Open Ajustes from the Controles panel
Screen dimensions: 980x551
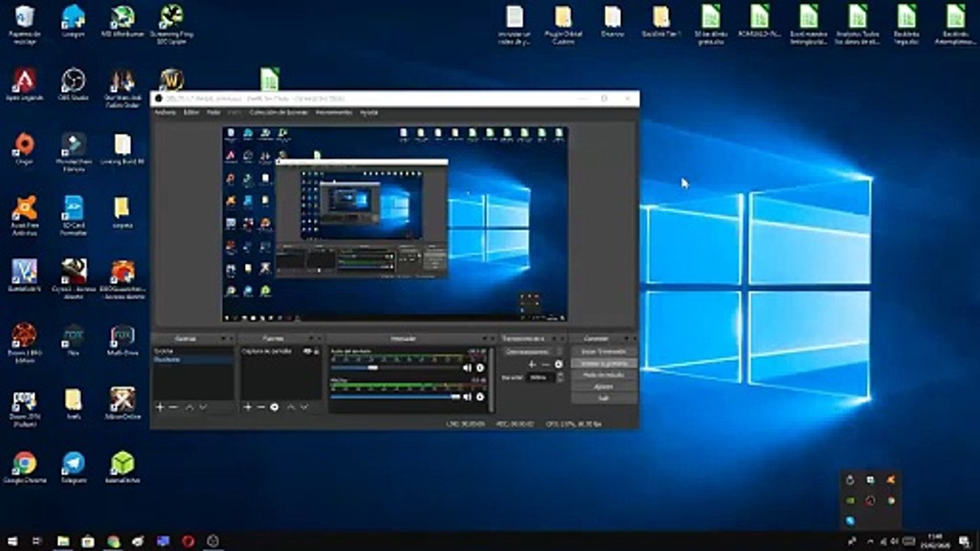pyautogui.click(x=603, y=386)
